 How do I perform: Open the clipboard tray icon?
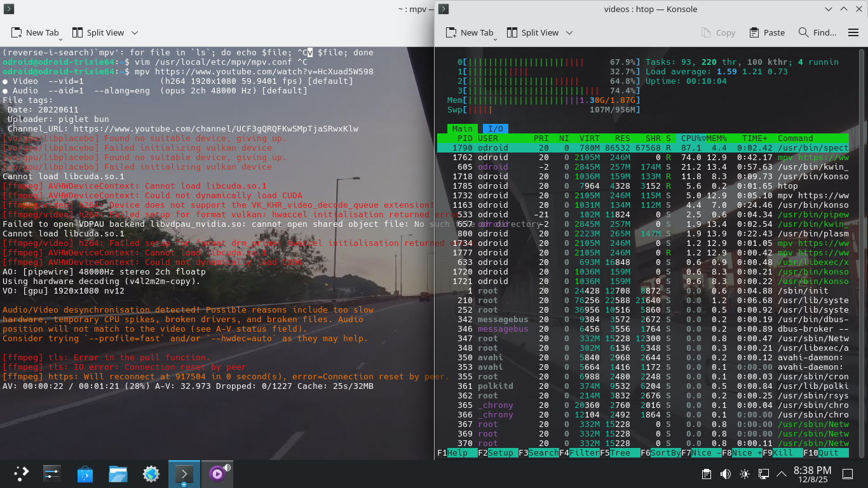[x=706, y=474]
